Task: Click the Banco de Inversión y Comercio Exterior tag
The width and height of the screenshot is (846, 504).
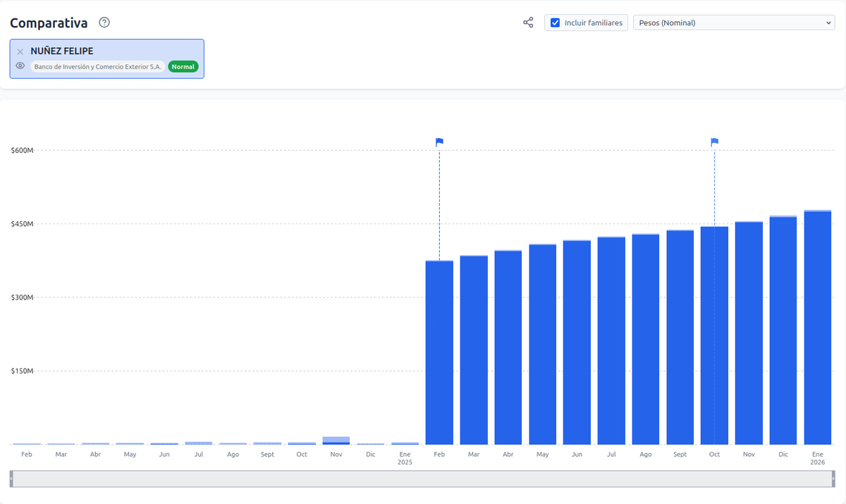Action: click(x=98, y=66)
